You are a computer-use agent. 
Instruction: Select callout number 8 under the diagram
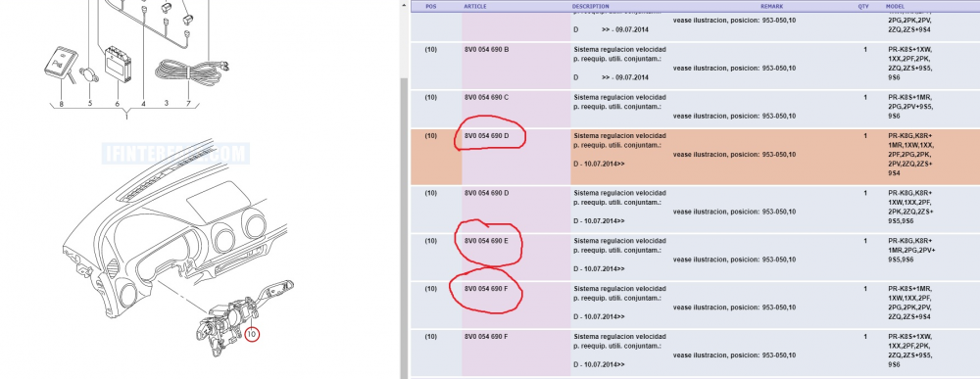[x=61, y=103]
